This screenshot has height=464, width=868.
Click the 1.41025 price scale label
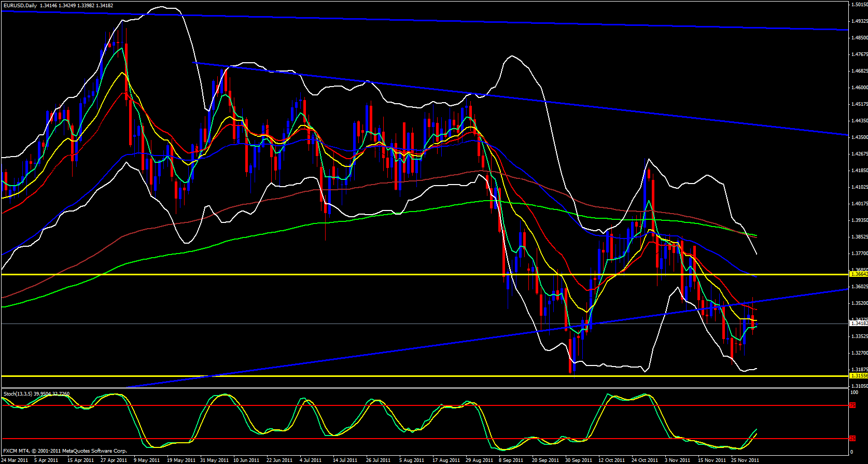pyautogui.click(x=859, y=187)
